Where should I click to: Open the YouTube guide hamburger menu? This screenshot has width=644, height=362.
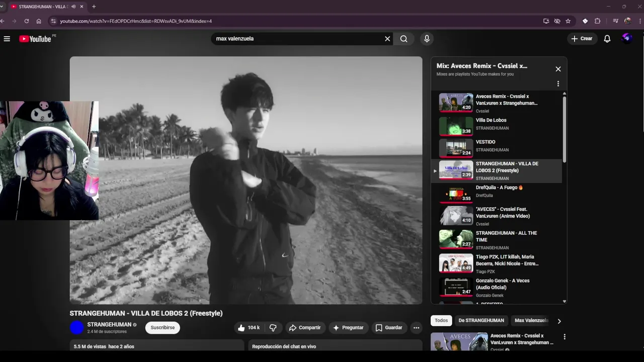click(7, 39)
